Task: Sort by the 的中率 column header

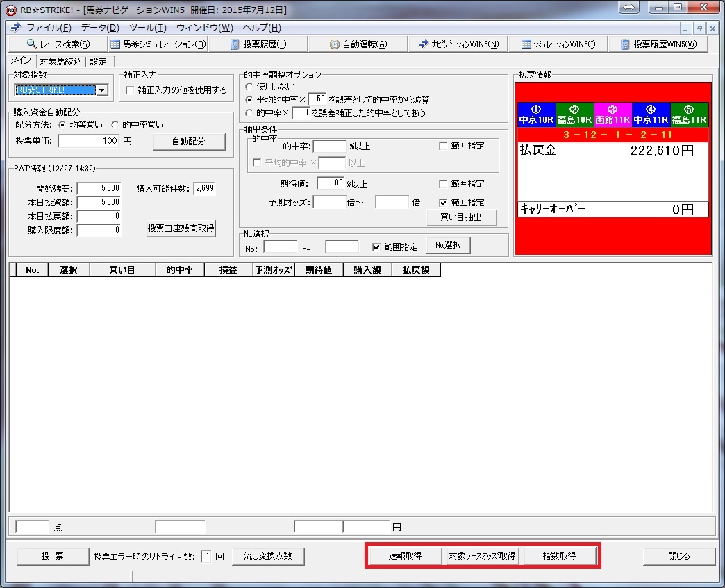Action: [180, 270]
